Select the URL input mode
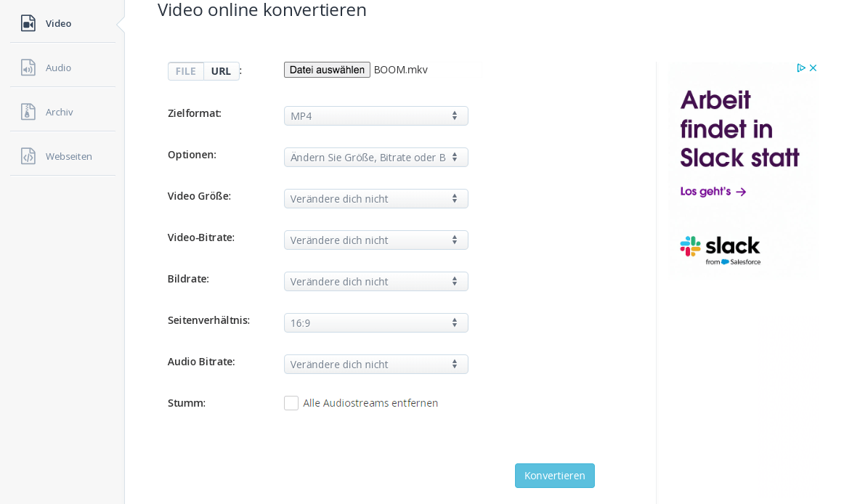852x504 pixels. point(221,70)
